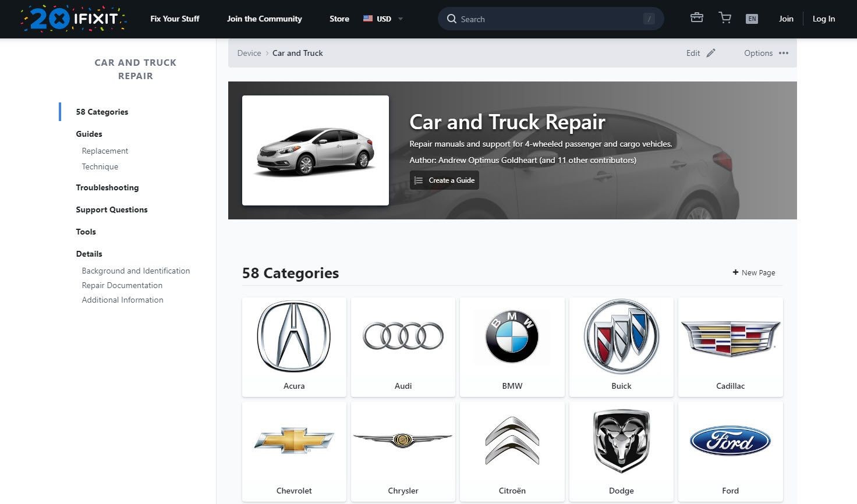Open Support Questions in sidebar
Screen dimensions: 857x504
point(112,210)
